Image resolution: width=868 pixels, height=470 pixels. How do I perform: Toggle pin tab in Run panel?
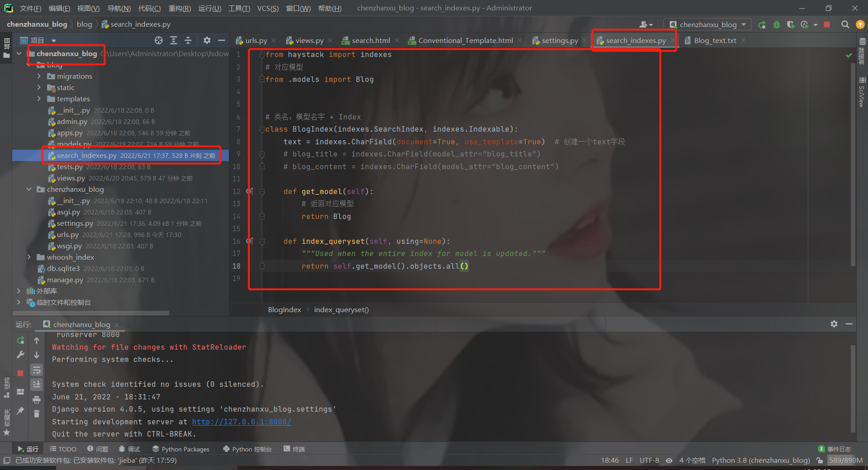coord(20,411)
